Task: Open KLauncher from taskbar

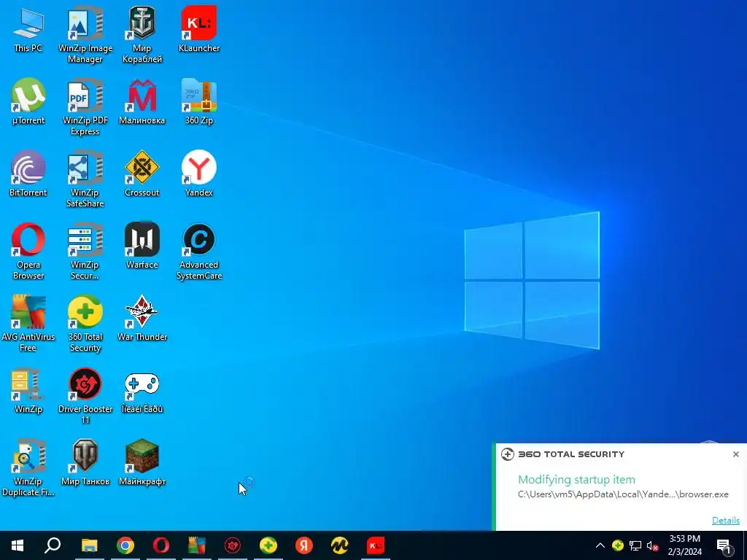Action: (x=376, y=545)
